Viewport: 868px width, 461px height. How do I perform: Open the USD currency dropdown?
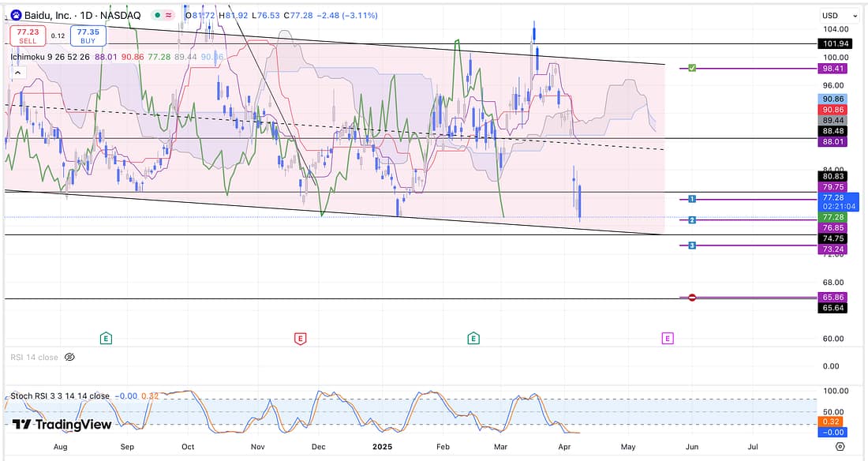(839, 15)
